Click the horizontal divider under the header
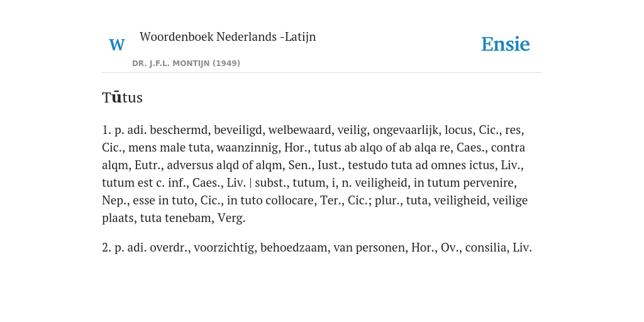This screenshot has height=322, width=644. point(322,73)
